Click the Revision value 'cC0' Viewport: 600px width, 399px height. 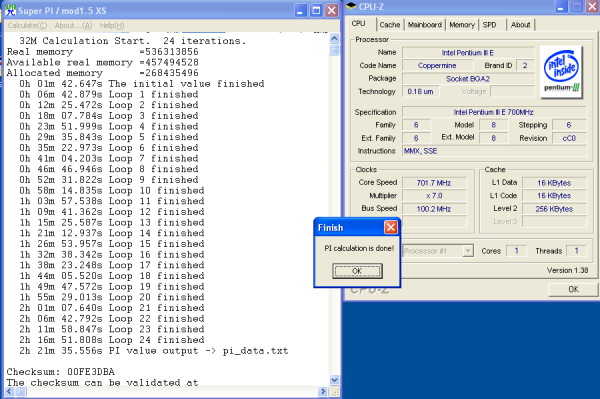pos(569,138)
